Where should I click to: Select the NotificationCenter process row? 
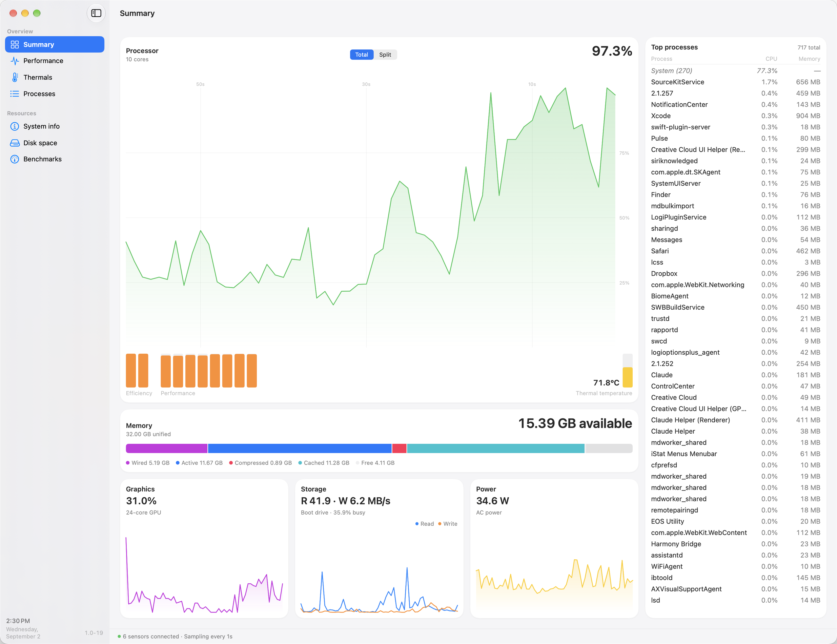(x=735, y=105)
